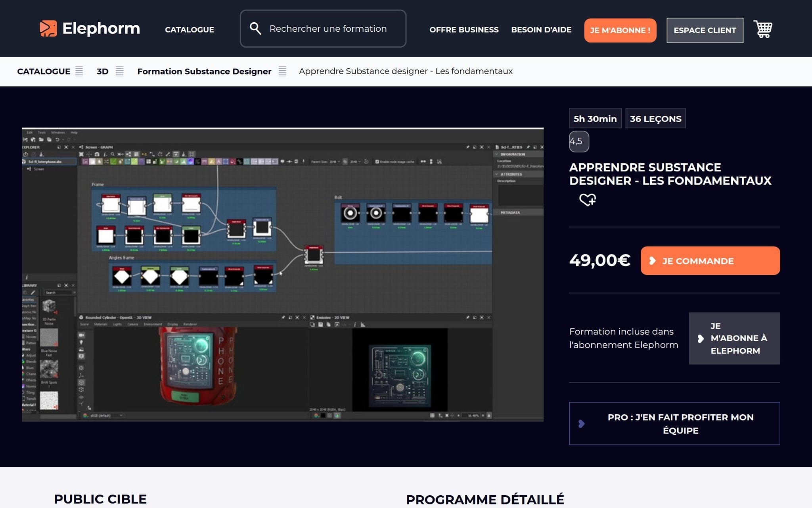Click the search magnifier icon
Viewport: 812px width, 508px height.
coord(255,29)
